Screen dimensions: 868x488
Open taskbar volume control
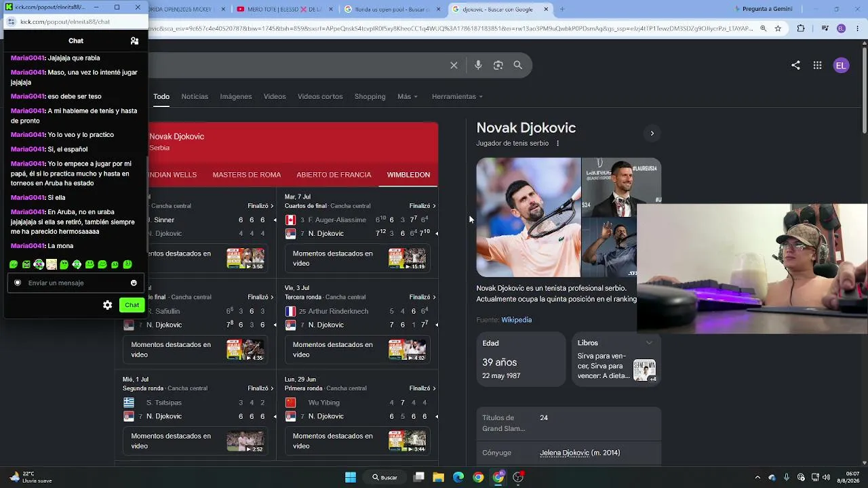[x=826, y=477]
